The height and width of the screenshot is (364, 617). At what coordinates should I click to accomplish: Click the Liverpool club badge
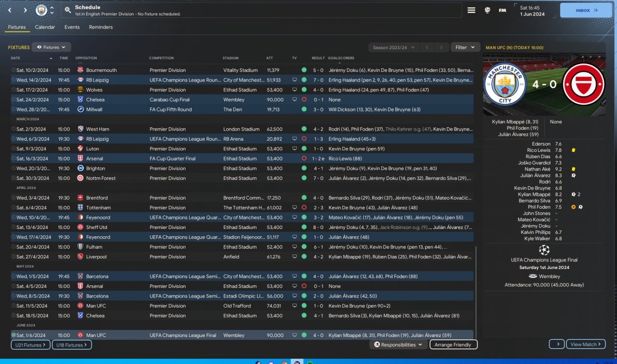pos(80,257)
